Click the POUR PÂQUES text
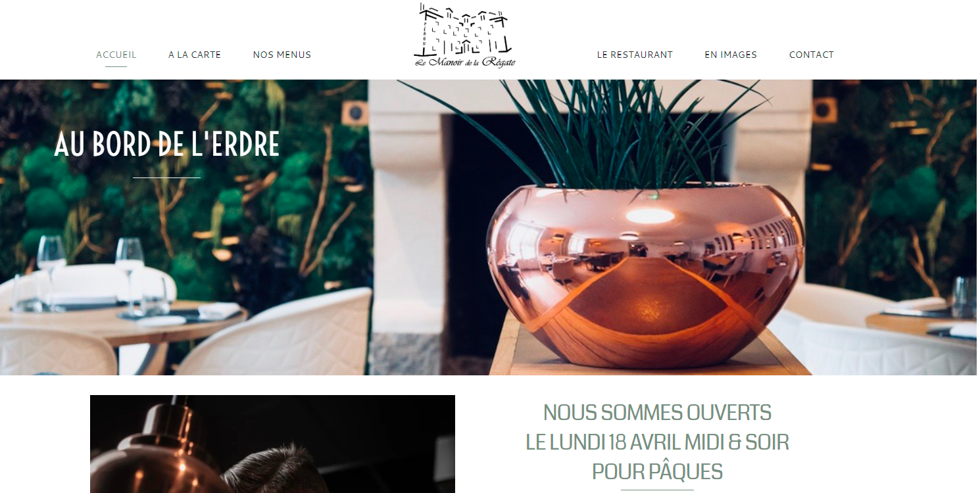Image resolution: width=980 pixels, height=493 pixels. (657, 471)
